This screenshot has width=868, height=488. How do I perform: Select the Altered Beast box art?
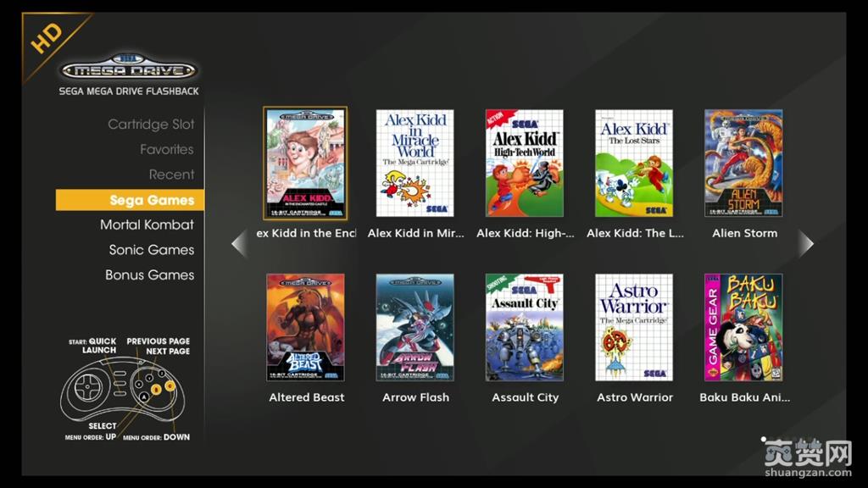(x=305, y=327)
